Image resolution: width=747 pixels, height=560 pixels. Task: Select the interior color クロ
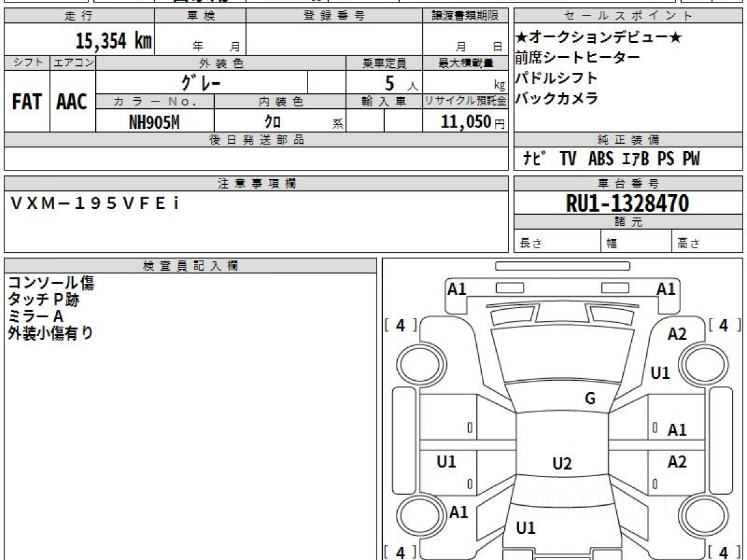click(272, 122)
